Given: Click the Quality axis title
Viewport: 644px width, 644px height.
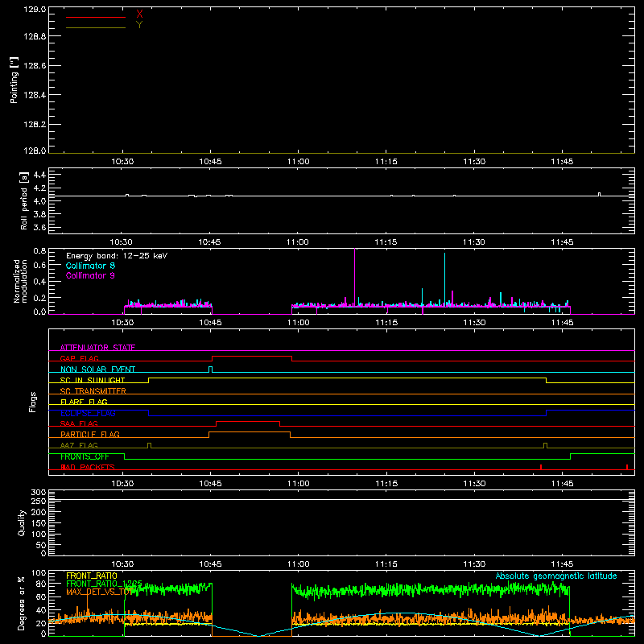Looking at the screenshot, I should (x=22, y=522).
